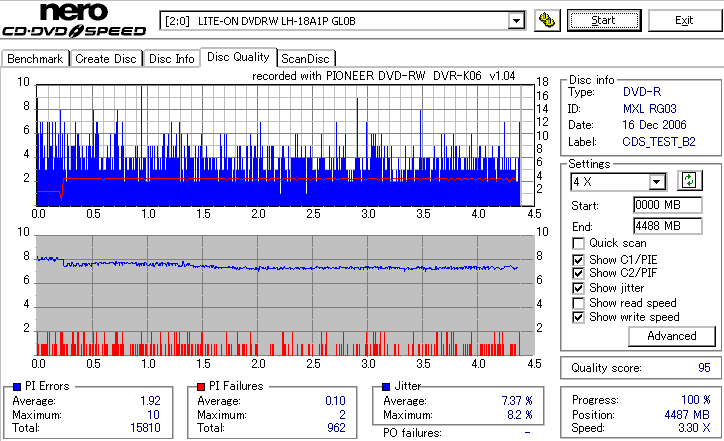
Task: Click the drive options icon beside Start
Action: click(x=547, y=21)
